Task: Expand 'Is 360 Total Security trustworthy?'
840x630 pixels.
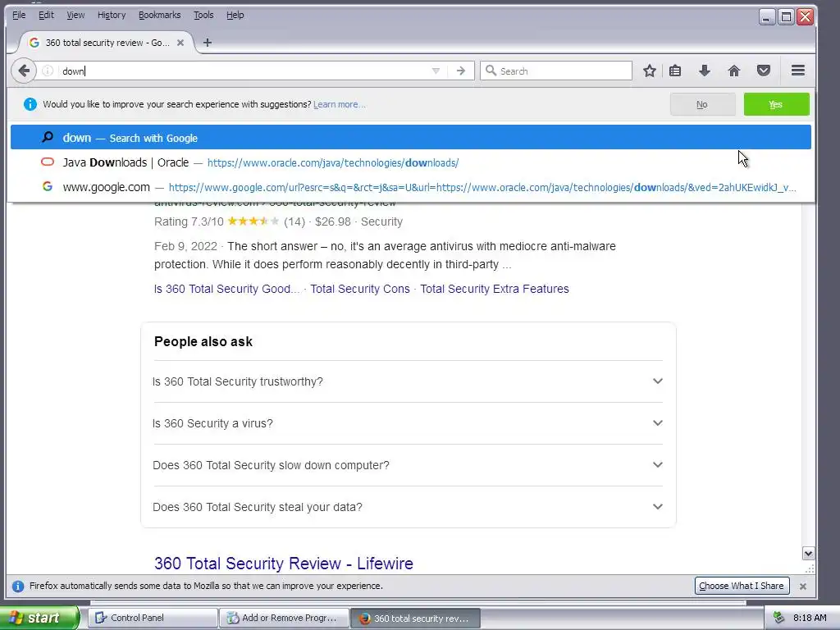Action: [408, 381]
